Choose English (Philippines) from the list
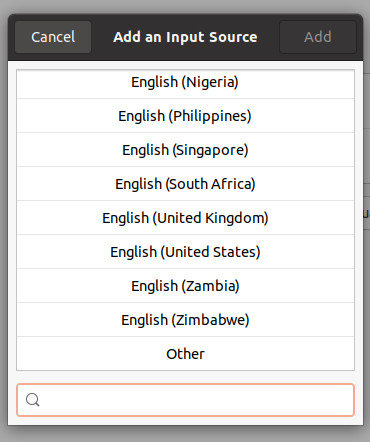Viewport: 370px width, 442px height. pos(185,116)
